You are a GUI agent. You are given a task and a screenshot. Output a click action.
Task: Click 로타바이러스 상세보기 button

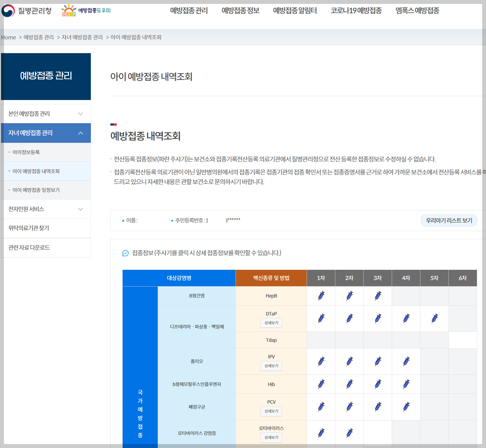tap(271, 437)
